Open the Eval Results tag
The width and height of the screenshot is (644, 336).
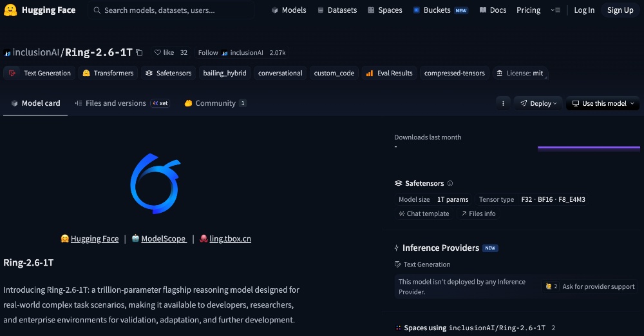click(x=389, y=73)
